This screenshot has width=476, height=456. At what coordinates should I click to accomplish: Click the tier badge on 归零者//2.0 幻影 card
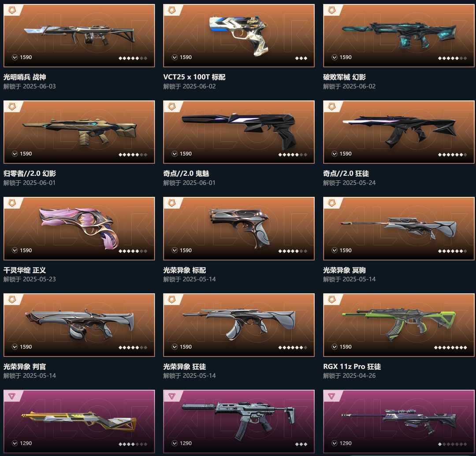(12, 107)
